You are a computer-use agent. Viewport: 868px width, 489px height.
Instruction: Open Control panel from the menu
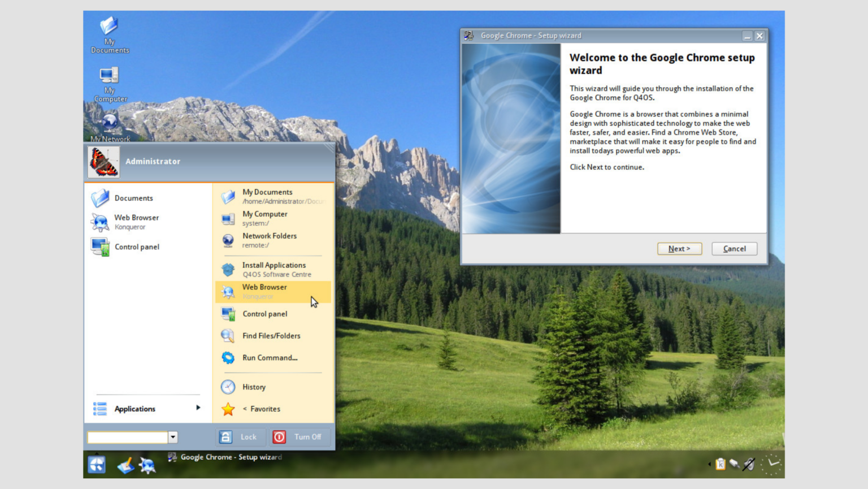pos(264,314)
